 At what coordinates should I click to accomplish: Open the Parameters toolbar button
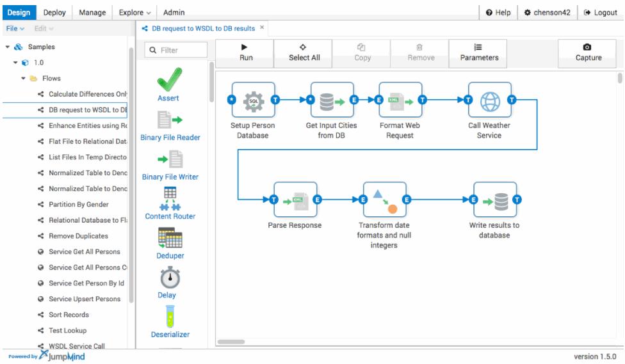pyautogui.click(x=478, y=53)
